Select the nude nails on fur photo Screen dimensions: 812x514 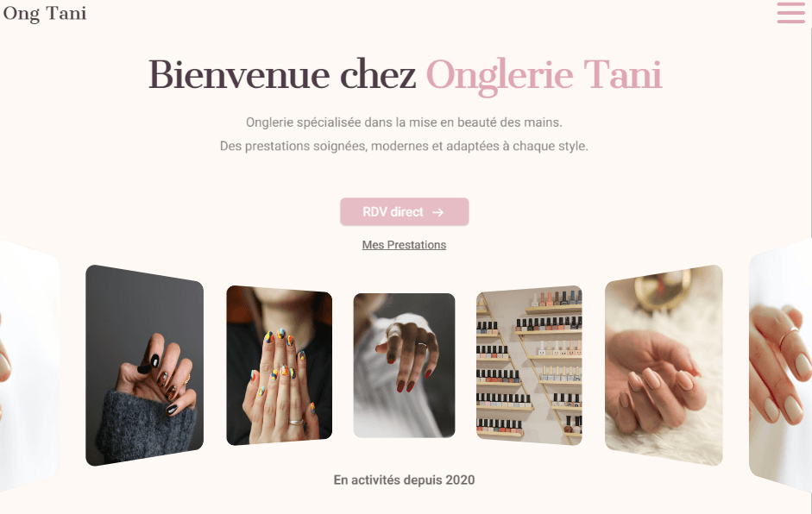click(664, 365)
